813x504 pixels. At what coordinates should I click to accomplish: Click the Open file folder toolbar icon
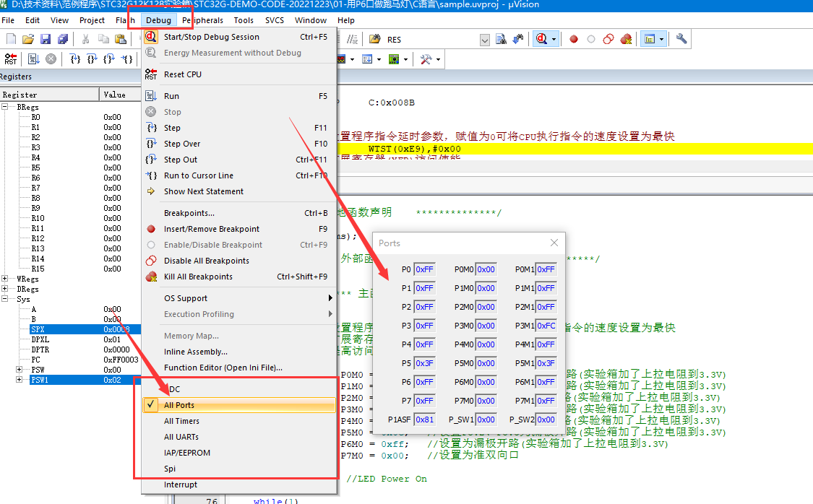[x=28, y=39]
